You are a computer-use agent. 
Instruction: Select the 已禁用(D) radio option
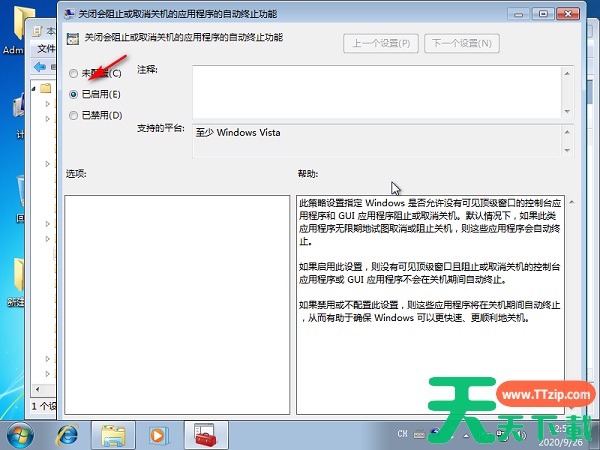coord(96,115)
